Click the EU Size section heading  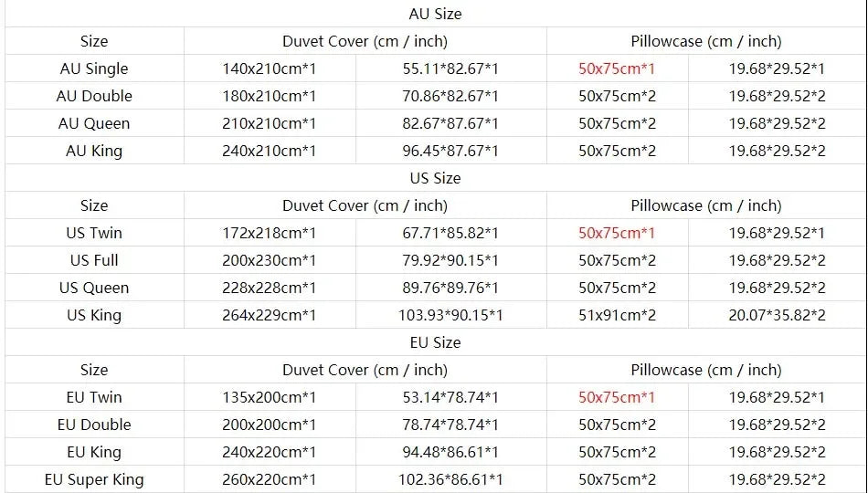[434, 342]
